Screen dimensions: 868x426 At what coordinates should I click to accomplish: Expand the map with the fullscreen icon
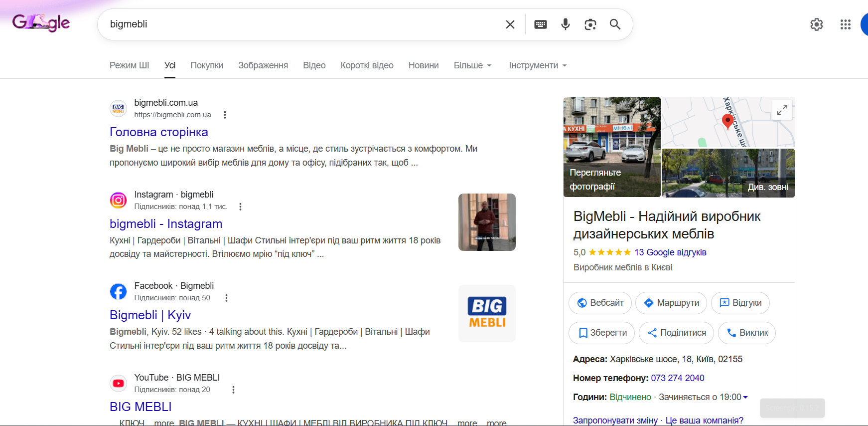[782, 110]
